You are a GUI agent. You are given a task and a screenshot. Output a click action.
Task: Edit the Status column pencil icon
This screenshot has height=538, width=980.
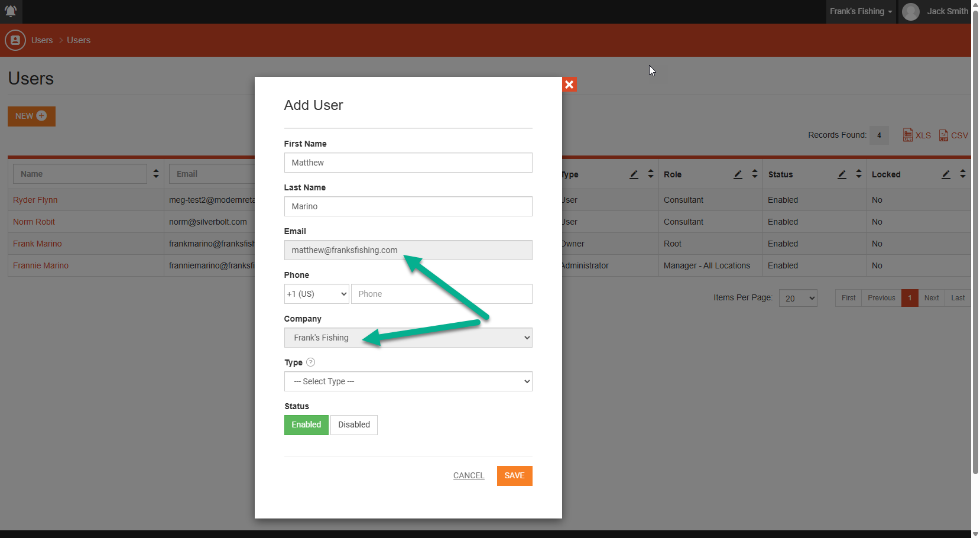(x=842, y=174)
